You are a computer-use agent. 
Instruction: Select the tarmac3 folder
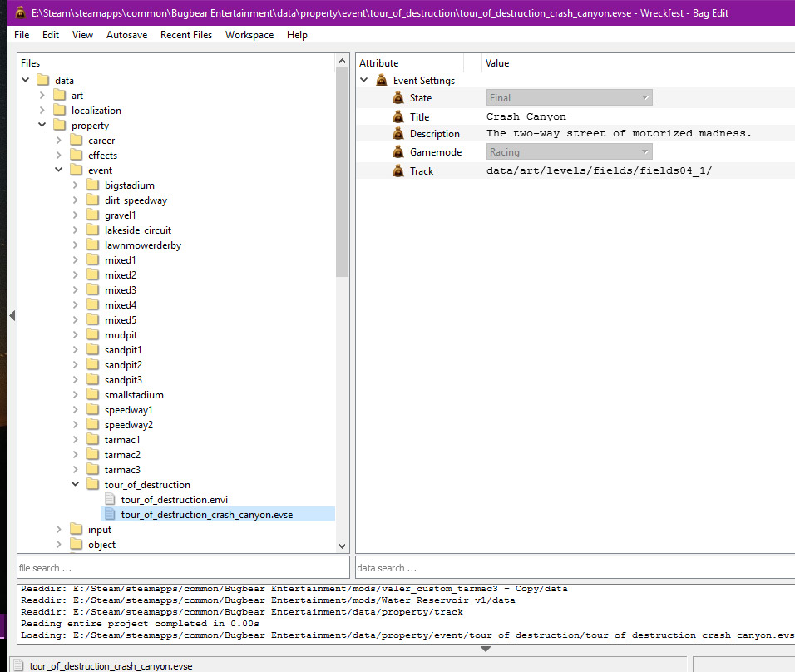tap(122, 470)
